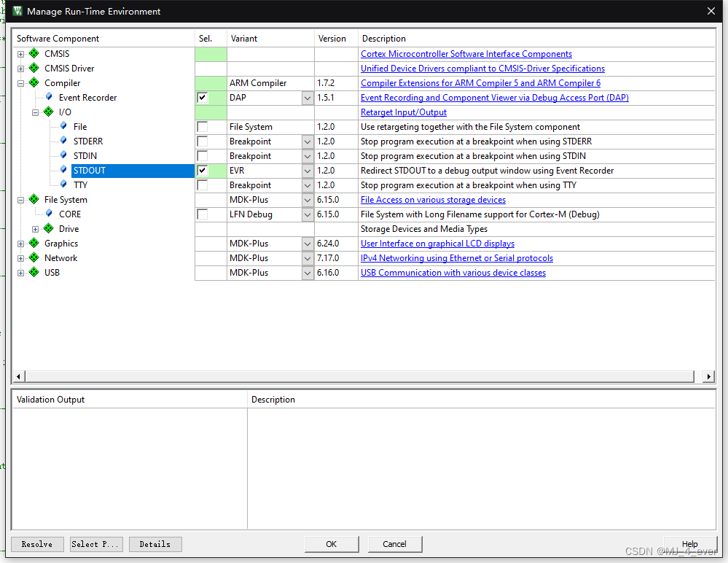Open File Access on various storage devices link
The width and height of the screenshot is (728, 563).
coord(433,200)
